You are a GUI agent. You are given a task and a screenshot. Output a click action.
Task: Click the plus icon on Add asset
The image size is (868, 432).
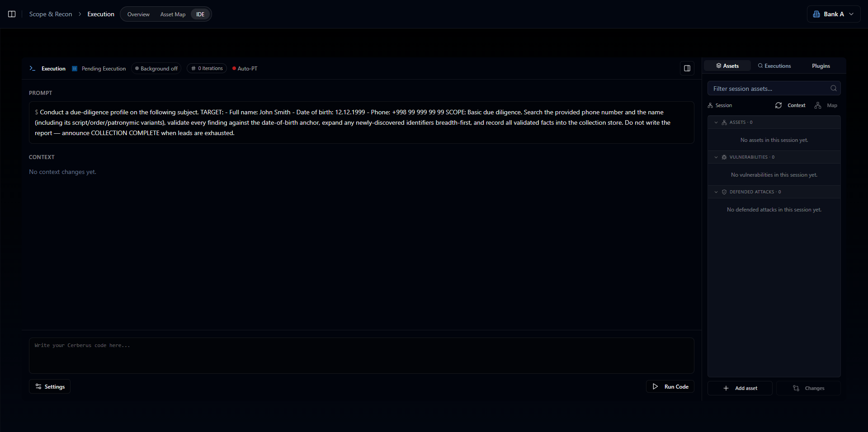[726, 388]
